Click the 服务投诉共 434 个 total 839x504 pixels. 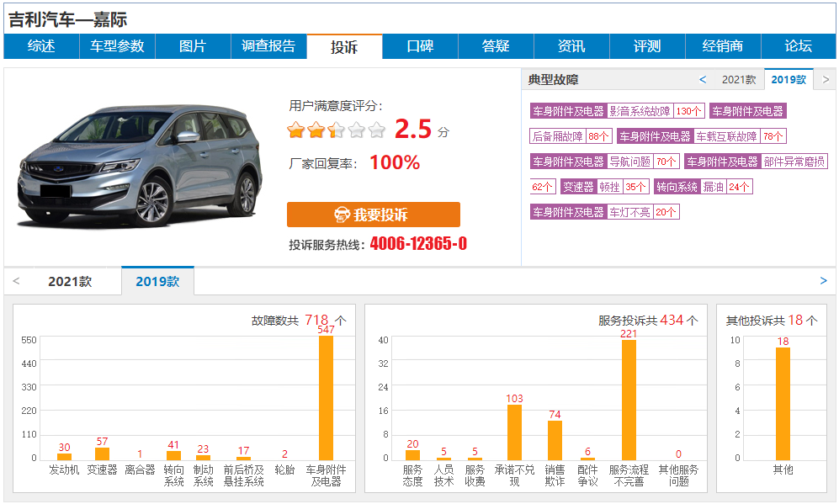pyautogui.click(x=648, y=321)
